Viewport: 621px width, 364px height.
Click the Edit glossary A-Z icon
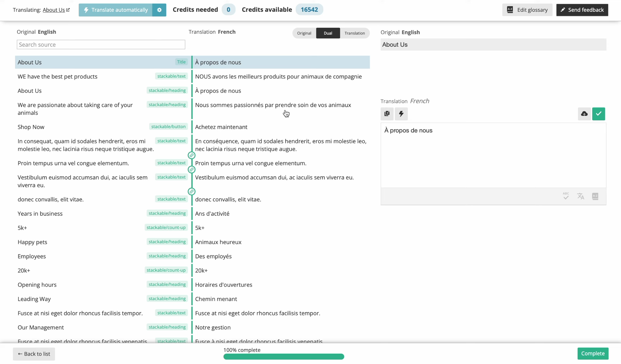(x=510, y=9)
